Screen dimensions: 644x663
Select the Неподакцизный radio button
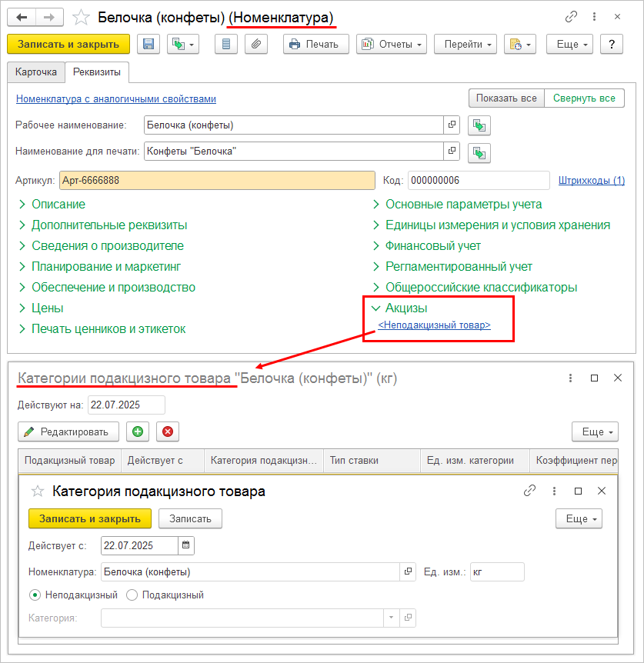click(73, 595)
